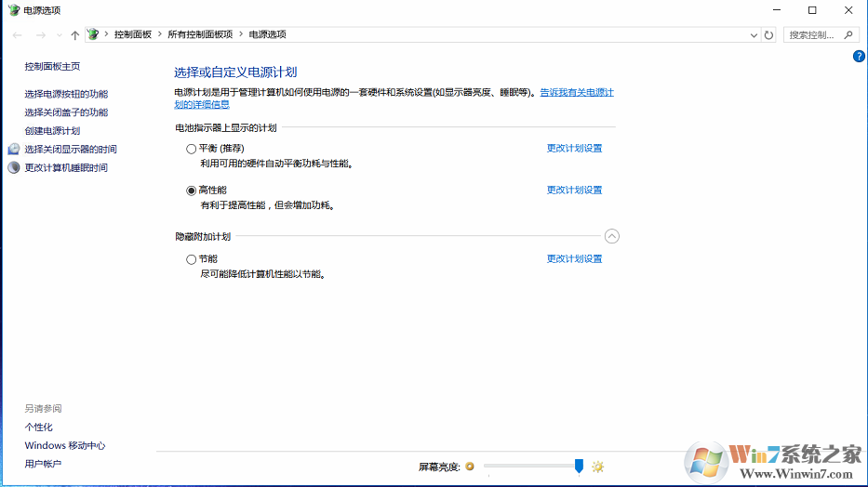
Task: Open 选择电源按钮的功能 in the sidebar
Action: point(66,94)
